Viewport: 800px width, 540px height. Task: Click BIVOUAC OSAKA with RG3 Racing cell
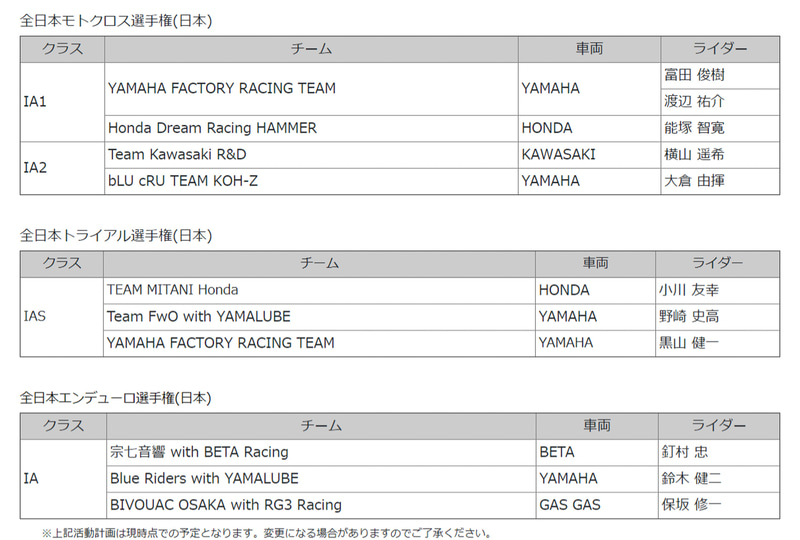coord(225,505)
